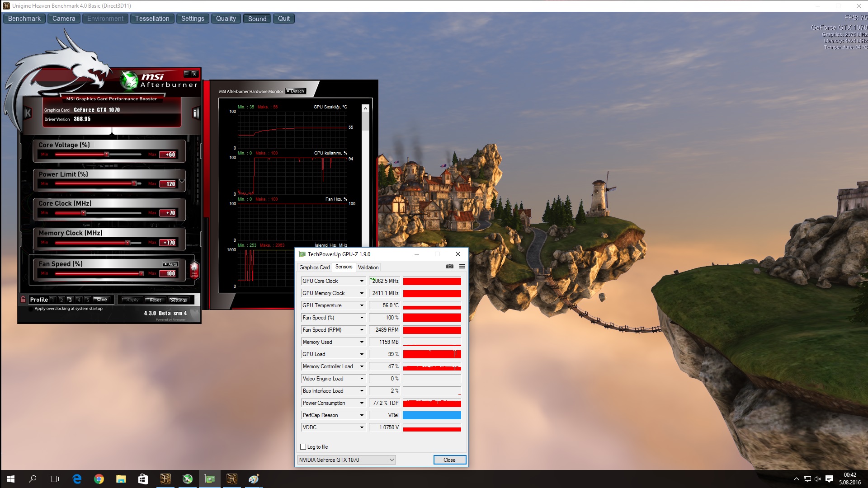Image resolution: width=868 pixels, height=488 pixels.
Task: Open PerfCap Reason sensor dropdown
Action: point(362,415)
